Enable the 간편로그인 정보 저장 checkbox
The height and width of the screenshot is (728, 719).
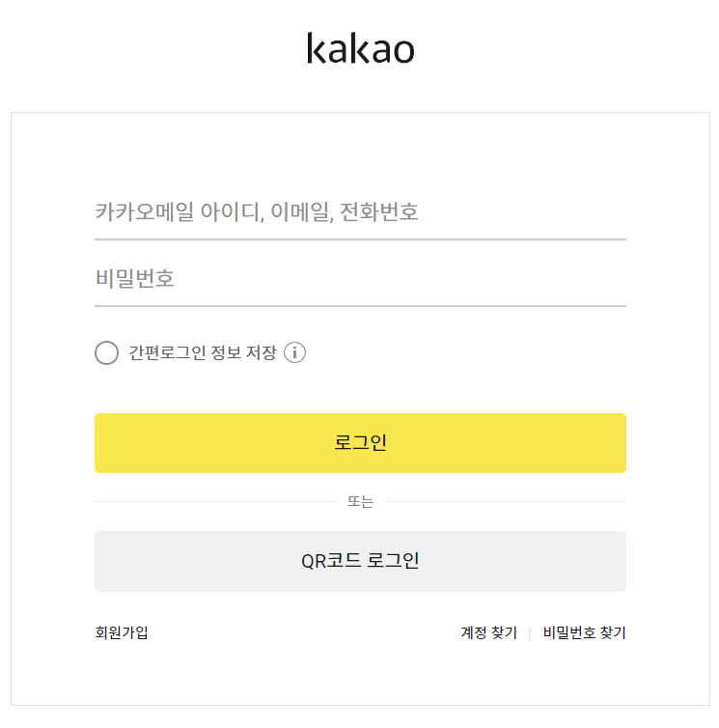[107, 352]
